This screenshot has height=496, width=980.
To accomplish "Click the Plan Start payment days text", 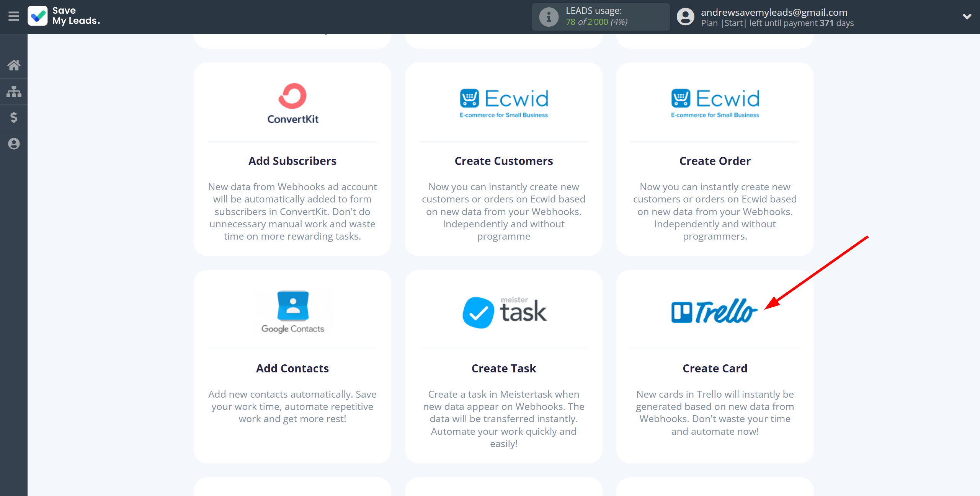I will point(777,23).
